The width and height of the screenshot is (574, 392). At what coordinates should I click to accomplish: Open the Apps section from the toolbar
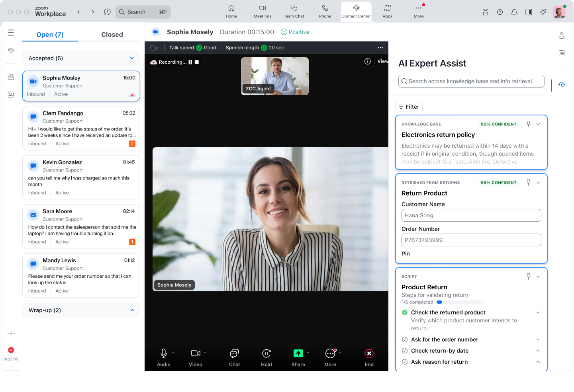387,11
